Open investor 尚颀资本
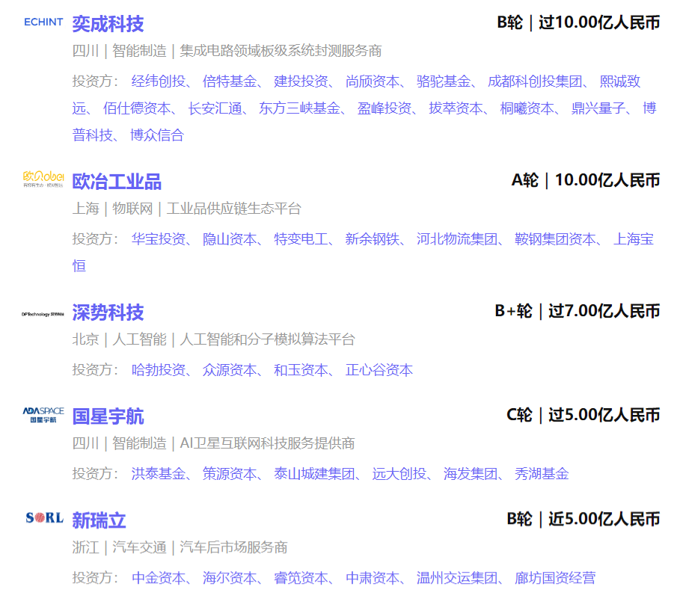680x616 pixels. pyautogui.click(x=373, y=81)
